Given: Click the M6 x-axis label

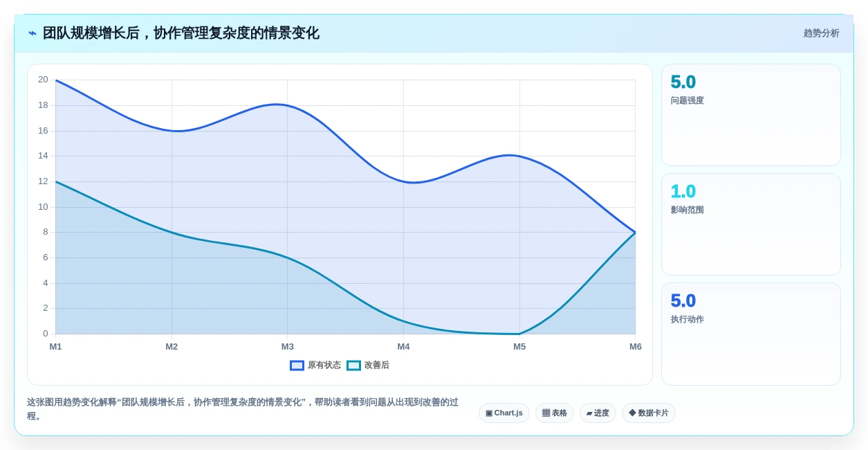Looking at the screenshot, I should [635, 346].
